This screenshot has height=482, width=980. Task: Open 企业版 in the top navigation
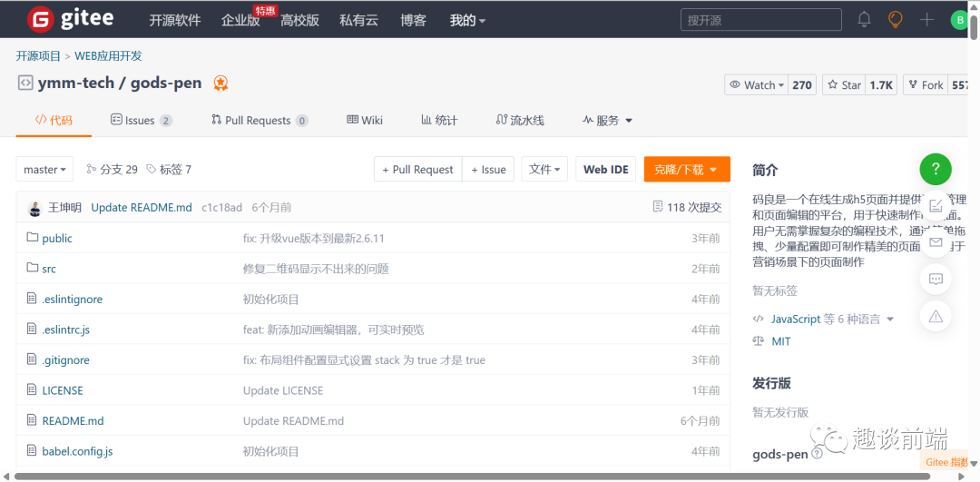[240, 20]
